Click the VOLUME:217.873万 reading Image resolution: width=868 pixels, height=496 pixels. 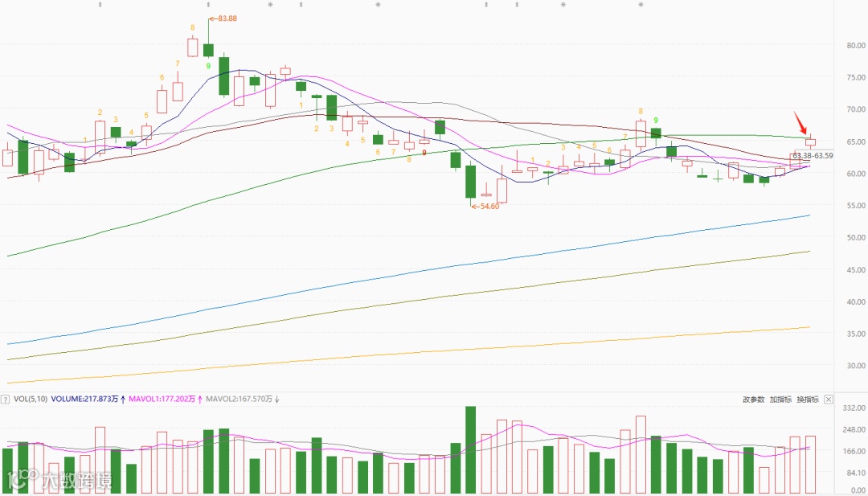pyautogui.click(x=83, y=399)
